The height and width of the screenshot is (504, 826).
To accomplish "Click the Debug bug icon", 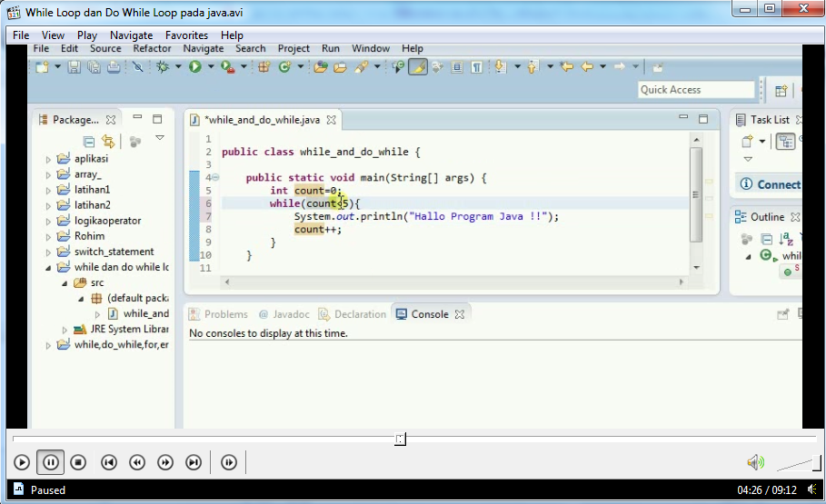I will (x=163, y=67).
